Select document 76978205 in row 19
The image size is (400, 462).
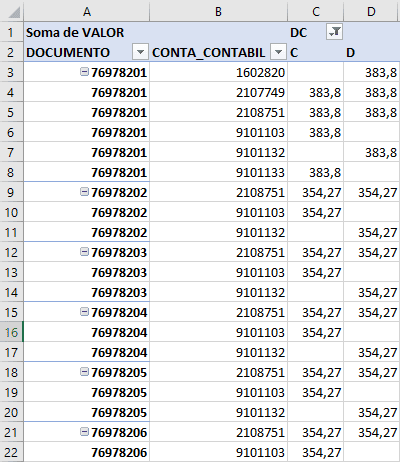coord(87,392)
